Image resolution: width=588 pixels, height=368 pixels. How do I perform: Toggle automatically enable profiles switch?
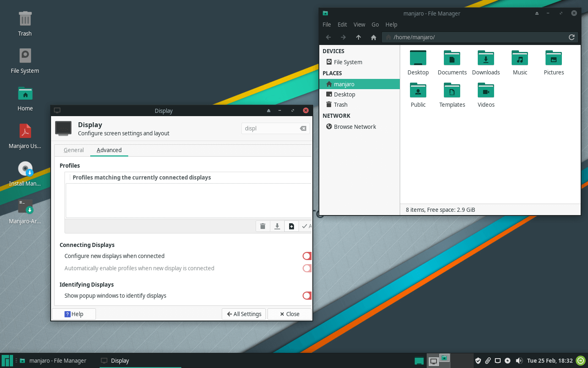coord(307,268)
